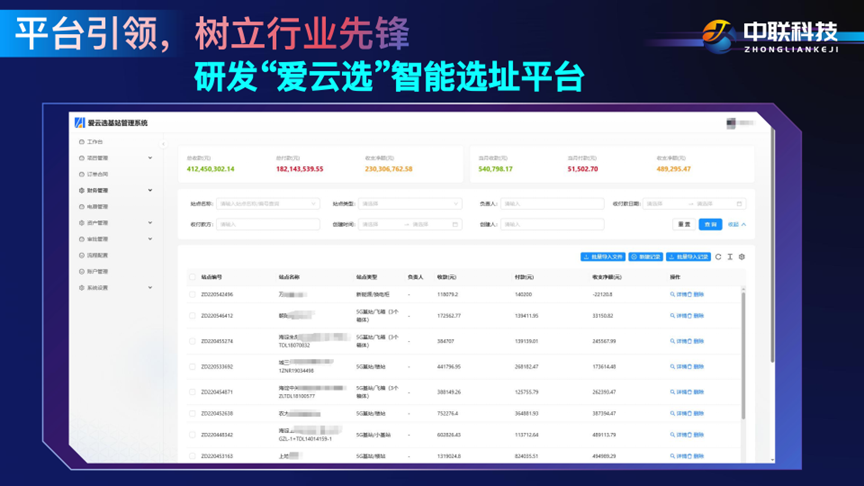Viewport: 864px width, 486px height.
Task: Collapse filters with the 收起 link
Action: tap(737, 224)
